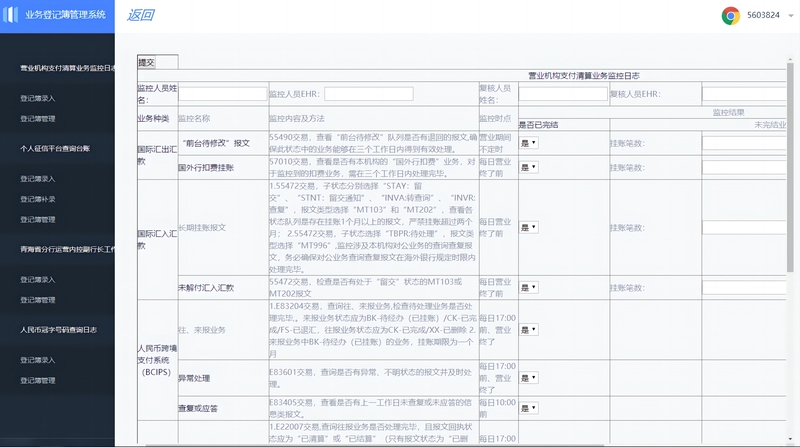Viewport: 800px width, 447px height.
Task: Focus the 监控人员姓名 input field
Action: (222, 94)
